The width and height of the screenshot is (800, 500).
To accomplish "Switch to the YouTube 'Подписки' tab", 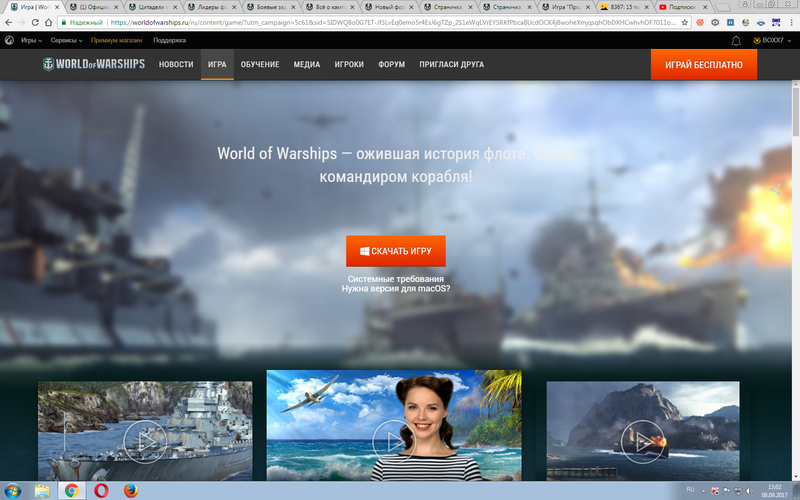I will tap(684, 7).
